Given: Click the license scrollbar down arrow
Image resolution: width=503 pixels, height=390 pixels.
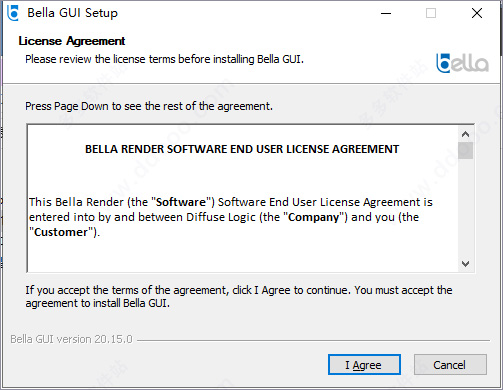Looking at the screenshot, I should click(465, 264).
